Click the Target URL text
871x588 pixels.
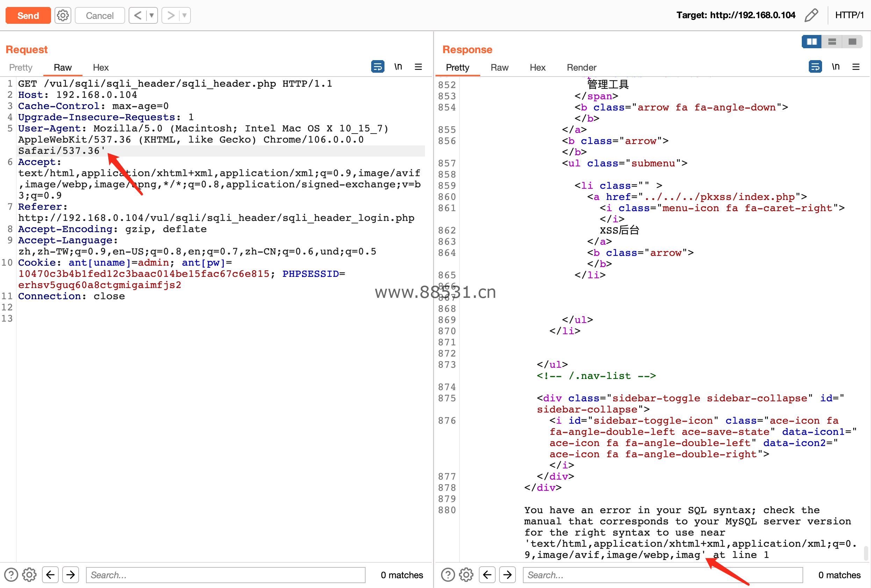coord(735,15)
